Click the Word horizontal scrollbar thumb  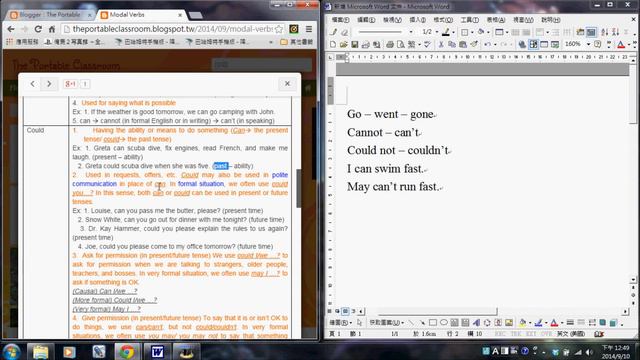click(437, 311)
